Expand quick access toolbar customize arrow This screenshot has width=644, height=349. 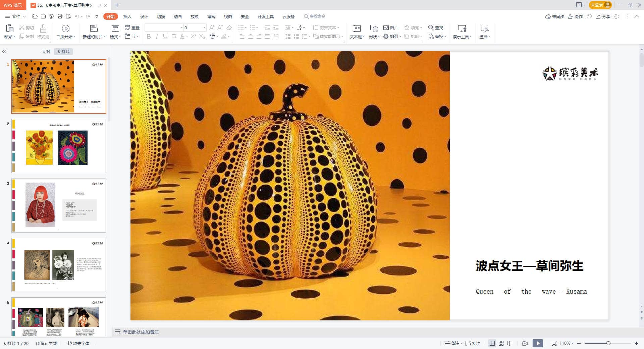pos(97,16)
